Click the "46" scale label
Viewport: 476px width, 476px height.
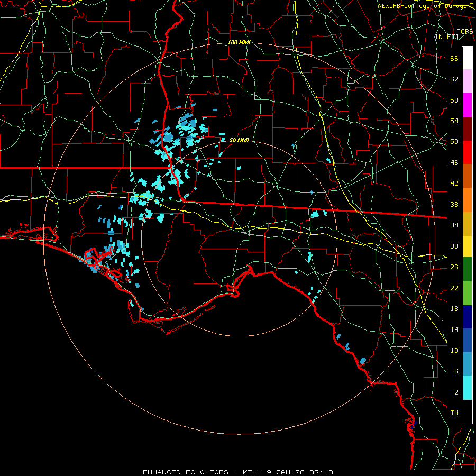coord(454,163)
